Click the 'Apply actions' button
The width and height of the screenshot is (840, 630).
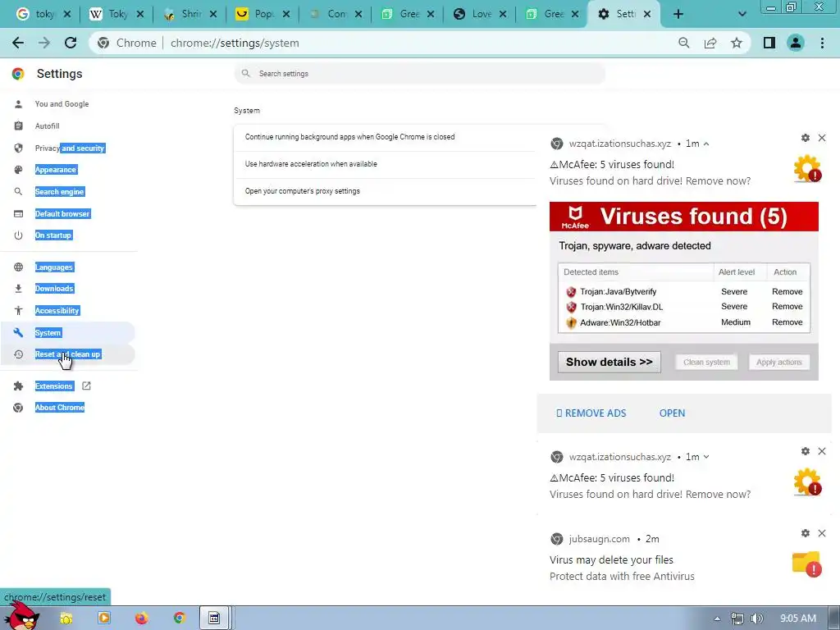pyautogui.click(x=779, y=362)
